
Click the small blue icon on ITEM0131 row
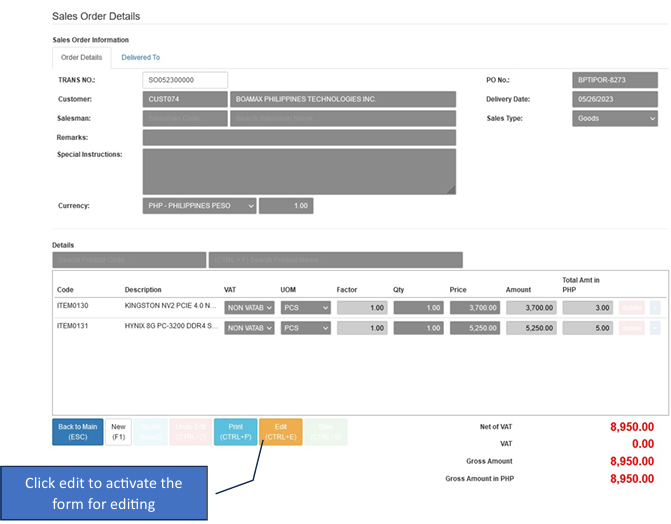point(655,327)
